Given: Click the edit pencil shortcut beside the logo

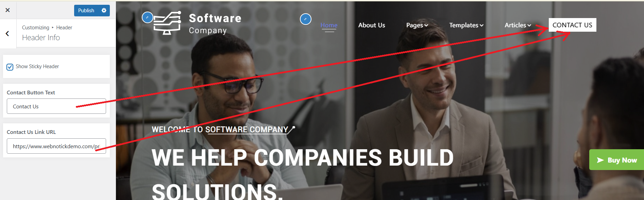Looking at the screenshot, I should pyautogui.click(x=147, y=17).
